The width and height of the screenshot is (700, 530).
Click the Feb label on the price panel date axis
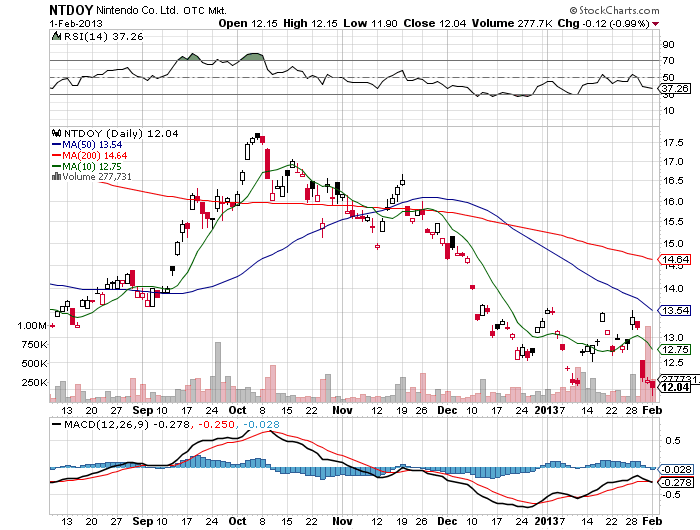652,410
